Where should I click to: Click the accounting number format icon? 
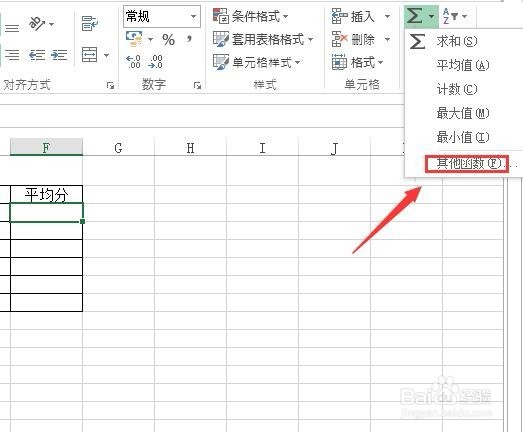(134, 39)
